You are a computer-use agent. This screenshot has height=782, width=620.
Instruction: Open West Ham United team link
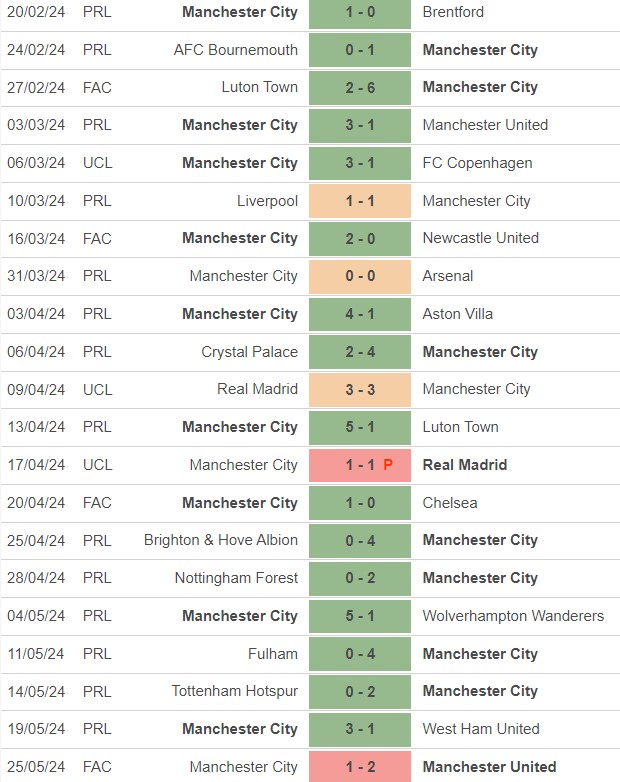[x=481, y=729]
